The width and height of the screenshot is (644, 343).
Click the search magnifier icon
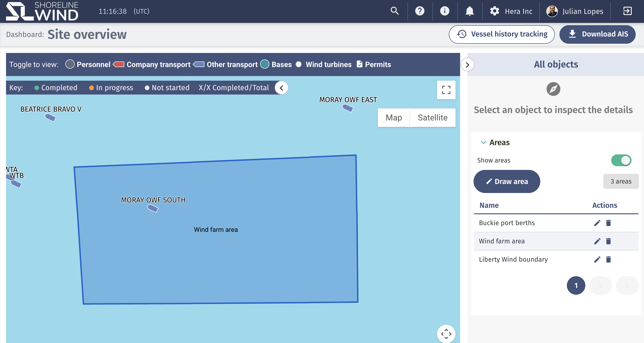[395, 11]
